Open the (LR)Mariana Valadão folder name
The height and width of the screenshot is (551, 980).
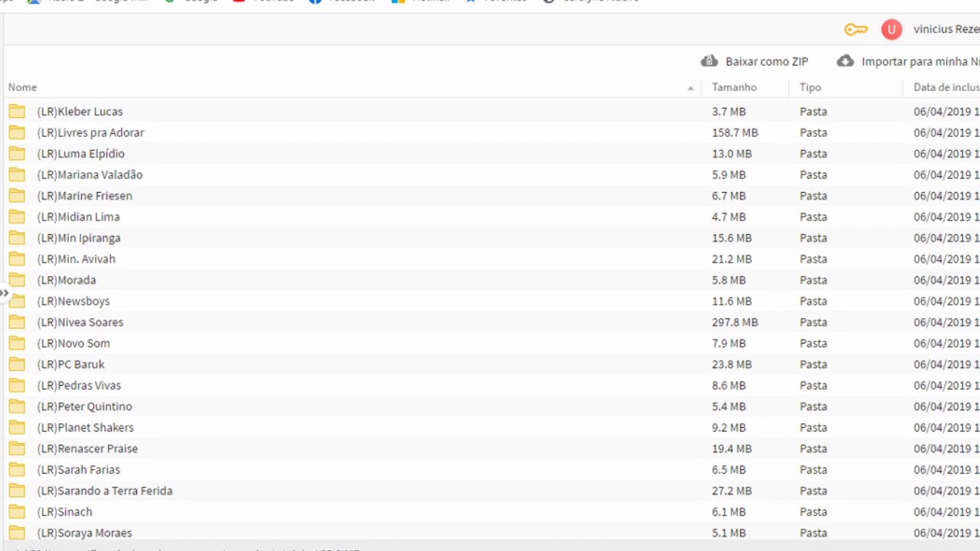(90, 174)
